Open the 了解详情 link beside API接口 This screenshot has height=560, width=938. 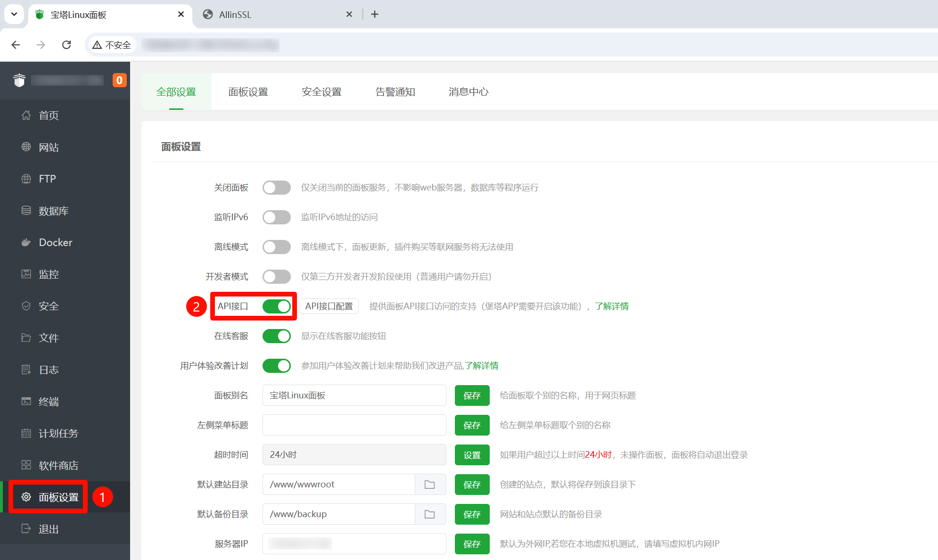click(x=613, y=306)
